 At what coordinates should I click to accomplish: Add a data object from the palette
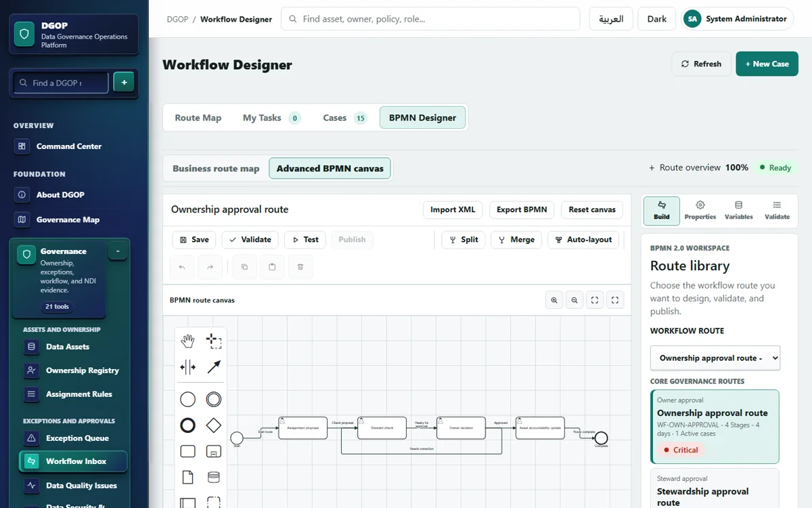coord(188,477)
